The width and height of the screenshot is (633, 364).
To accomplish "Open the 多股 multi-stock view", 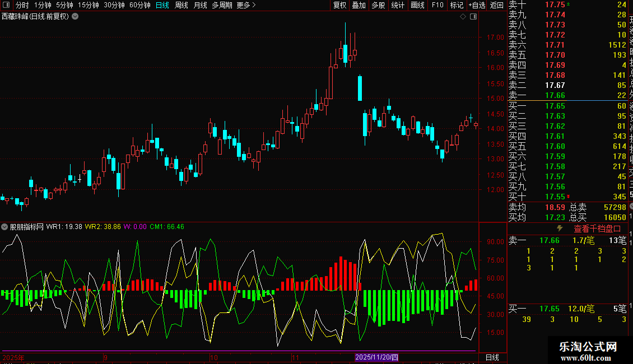I will 378,5.
